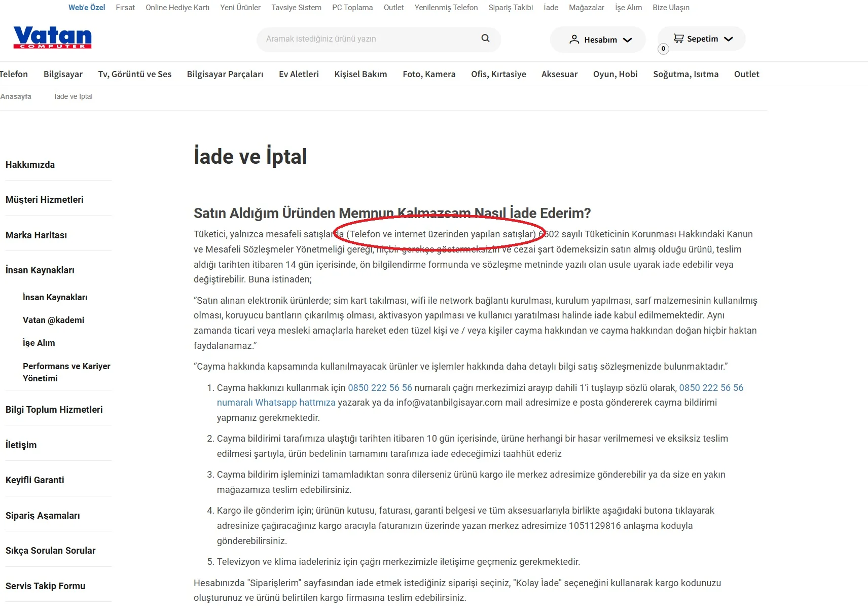868x611 pixels.
Task: Open the Telefon category menu
Action: (x=14, y=74)
